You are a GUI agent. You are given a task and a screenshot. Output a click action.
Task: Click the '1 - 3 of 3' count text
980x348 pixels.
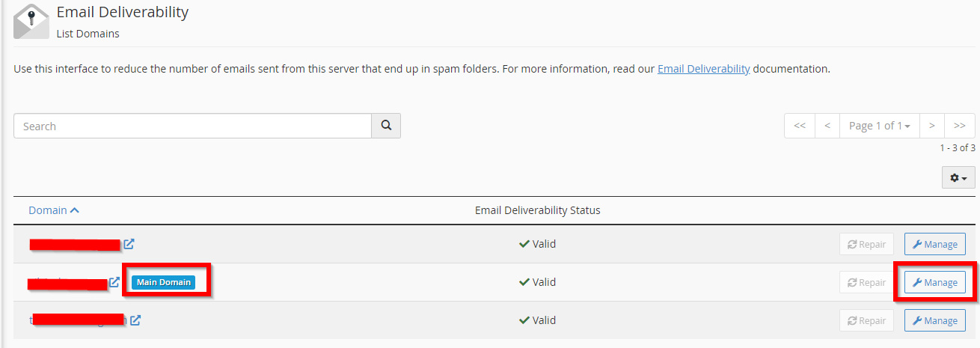pyautogui.click(x=958, y=148)
